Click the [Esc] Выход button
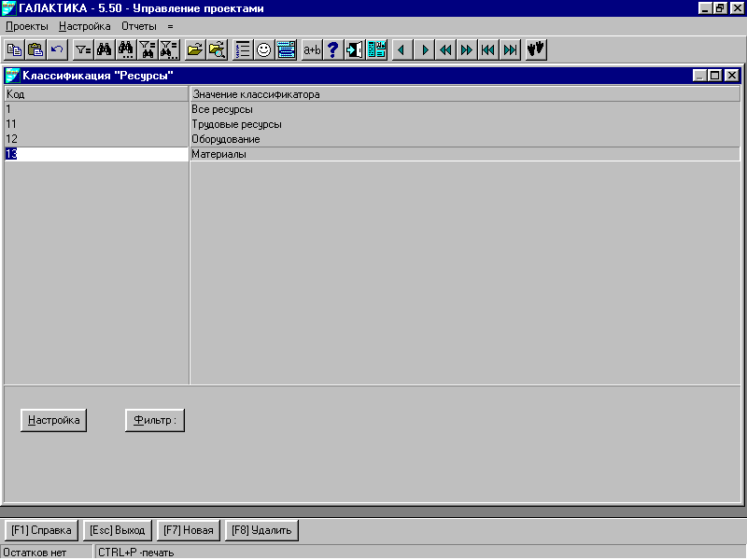This screenshot has height=560, width=747. (118, 530)
